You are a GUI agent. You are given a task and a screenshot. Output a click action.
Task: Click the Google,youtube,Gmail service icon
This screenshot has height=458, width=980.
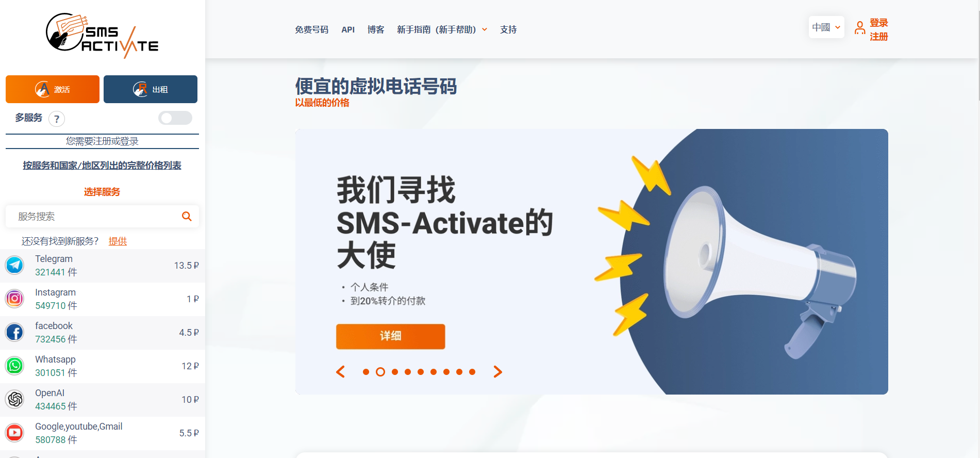[x=14, y=433]
